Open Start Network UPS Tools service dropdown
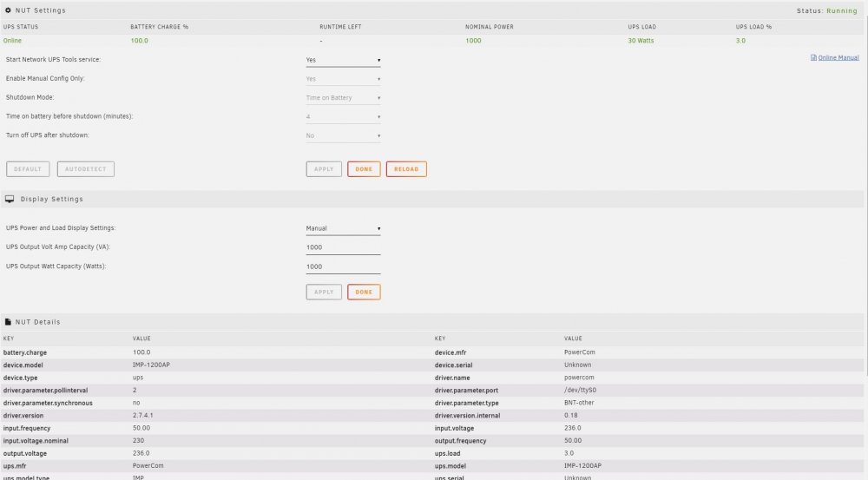Image resolution: width=868 pixels, height=480 pixels. click(x=343, y=60)
